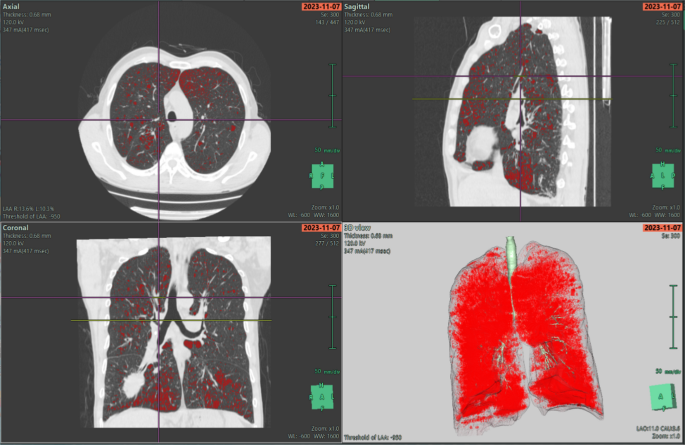Click Zoom: x1.0 in the Coronal view

[325, 428]
